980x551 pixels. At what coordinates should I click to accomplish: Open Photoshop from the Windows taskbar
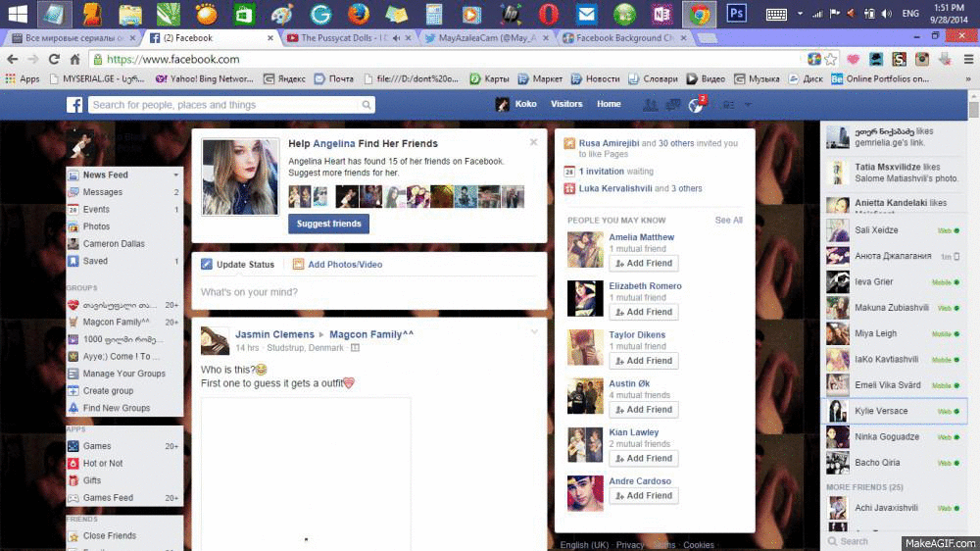tap(736, 14)
